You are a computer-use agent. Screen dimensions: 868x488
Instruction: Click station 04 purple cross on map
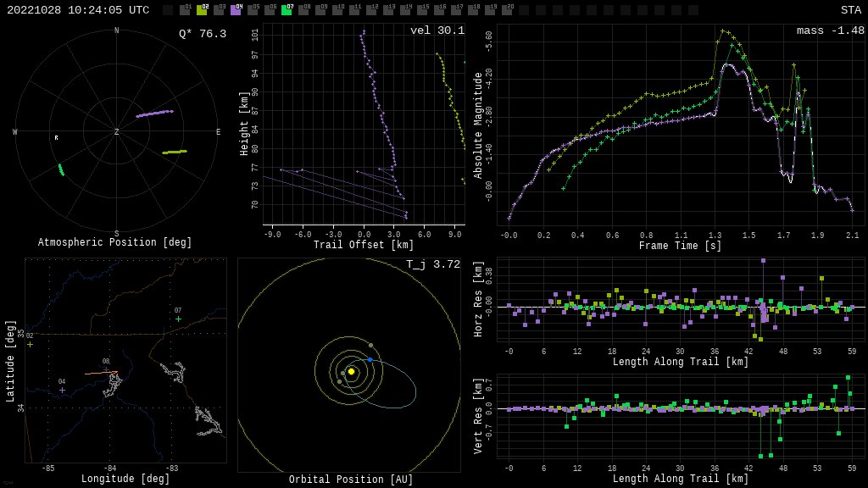tap(62, 390)
